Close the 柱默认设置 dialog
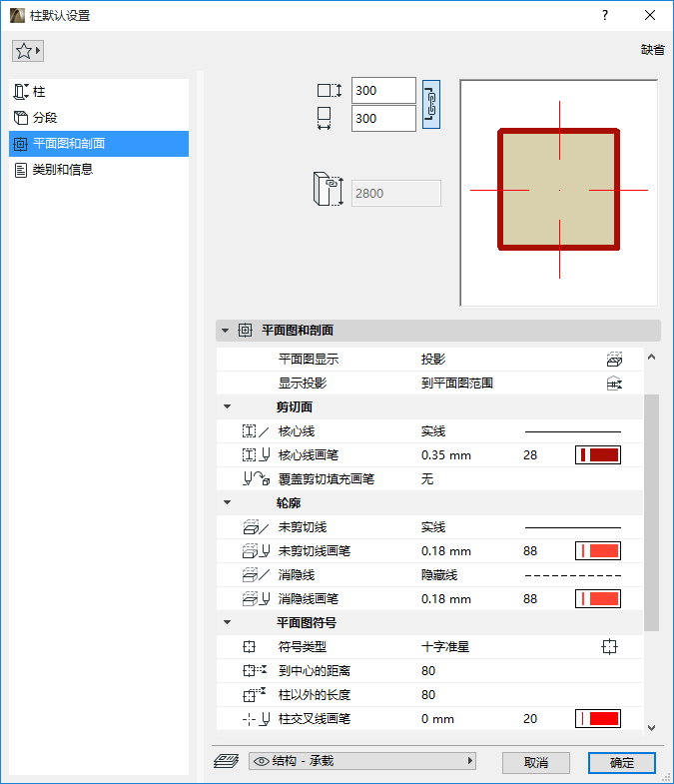The height and width of the screenshot is (784, 674). (650, 16)
